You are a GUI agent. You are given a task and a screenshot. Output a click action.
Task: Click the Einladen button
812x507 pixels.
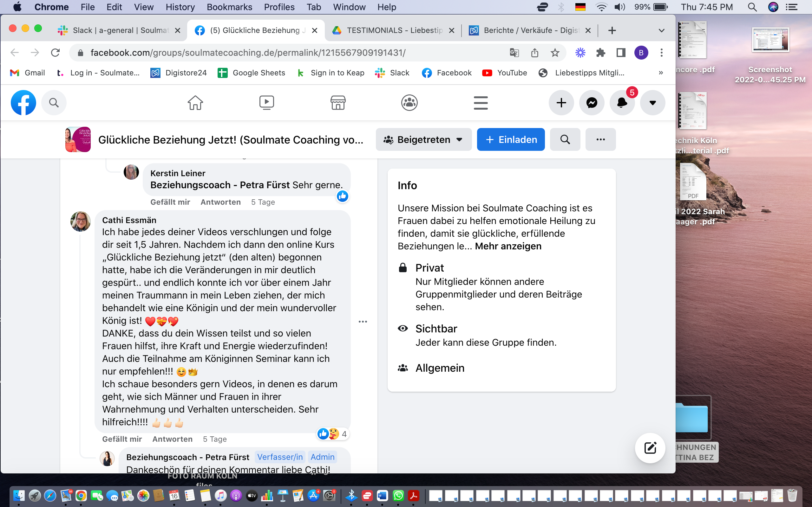[511, 139]
